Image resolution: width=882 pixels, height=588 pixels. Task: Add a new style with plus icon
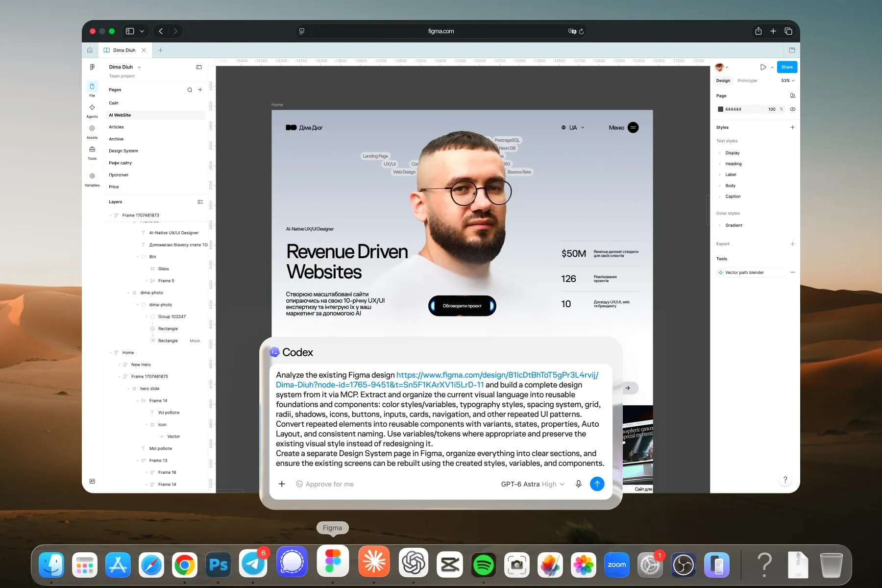[792, 127]
